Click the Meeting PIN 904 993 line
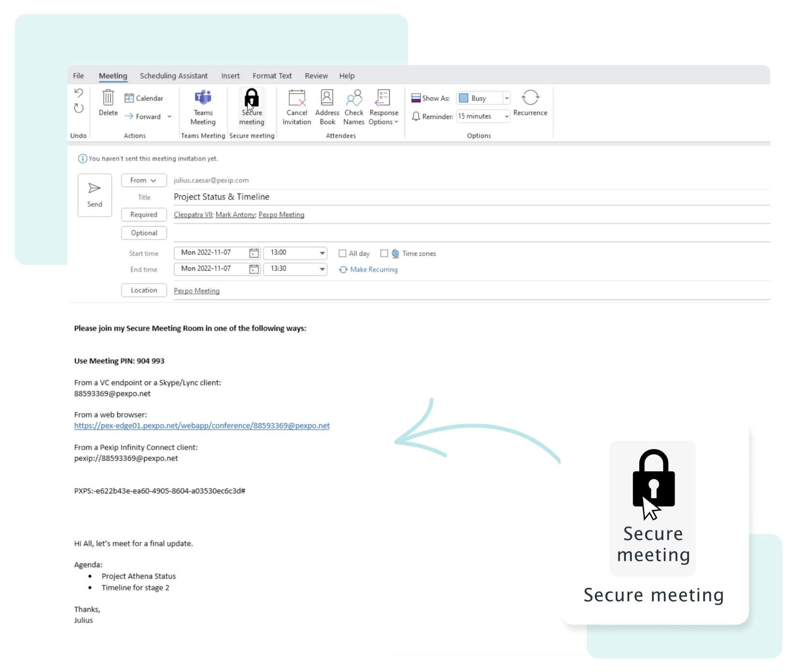The height and width of the screenshot is (672, 796). point(119,361)
